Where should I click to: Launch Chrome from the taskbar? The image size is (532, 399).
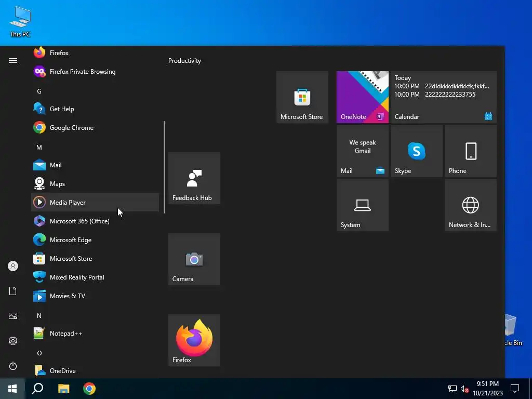coord(89,389)
